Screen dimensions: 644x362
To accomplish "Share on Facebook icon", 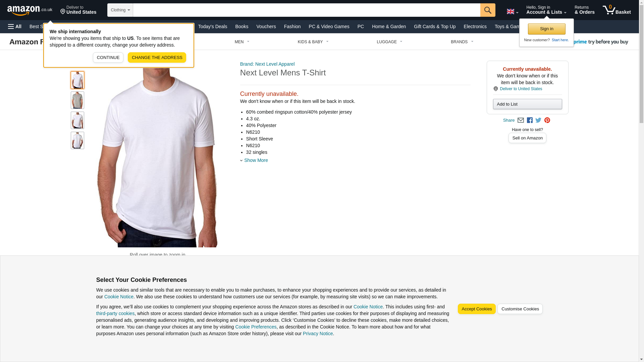I will click(530, 120).
